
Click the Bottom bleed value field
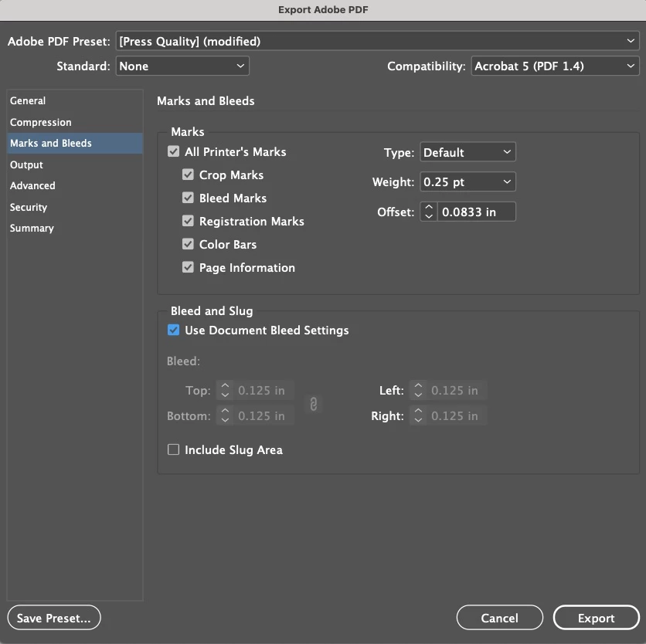pyautogui.click(x=263, y=415)
